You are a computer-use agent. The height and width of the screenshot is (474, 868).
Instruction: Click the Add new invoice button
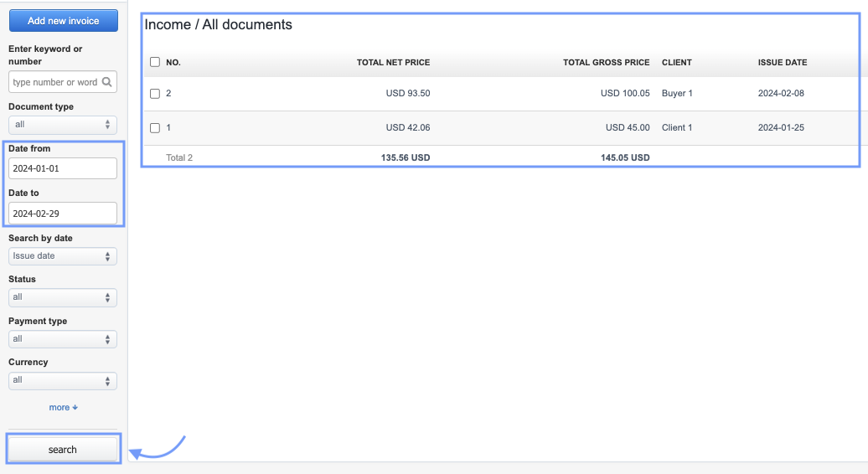(63, 21)
